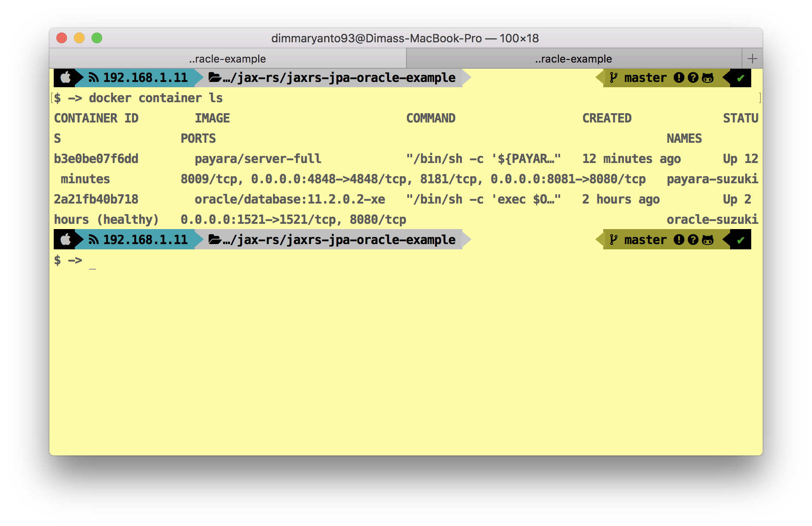Click the folder icon in bottom prompt path

215,240
